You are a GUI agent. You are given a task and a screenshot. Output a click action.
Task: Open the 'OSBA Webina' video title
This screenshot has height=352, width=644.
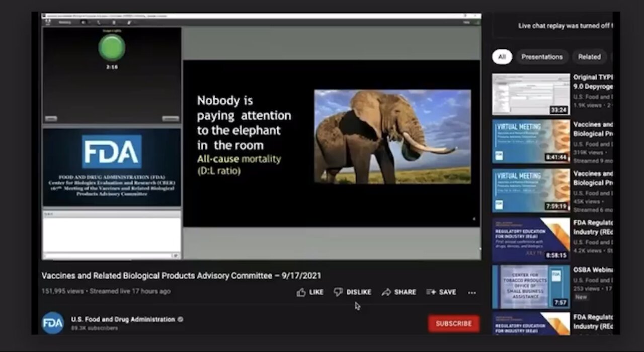tap(593, 270)
